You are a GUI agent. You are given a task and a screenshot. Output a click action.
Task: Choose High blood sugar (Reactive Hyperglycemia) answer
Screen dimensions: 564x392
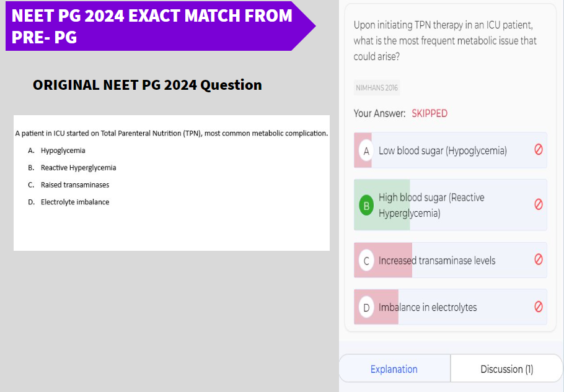click(x=451, y=205)
